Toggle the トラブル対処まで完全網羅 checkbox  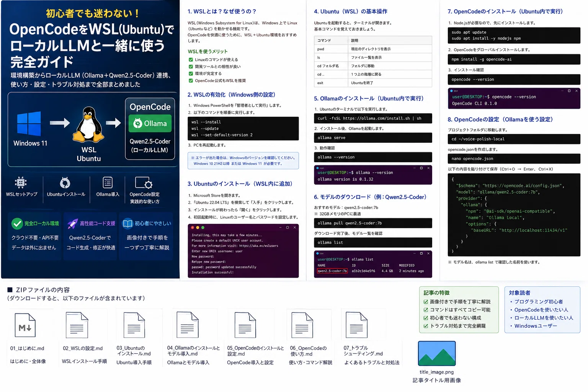tap(426, 326)
